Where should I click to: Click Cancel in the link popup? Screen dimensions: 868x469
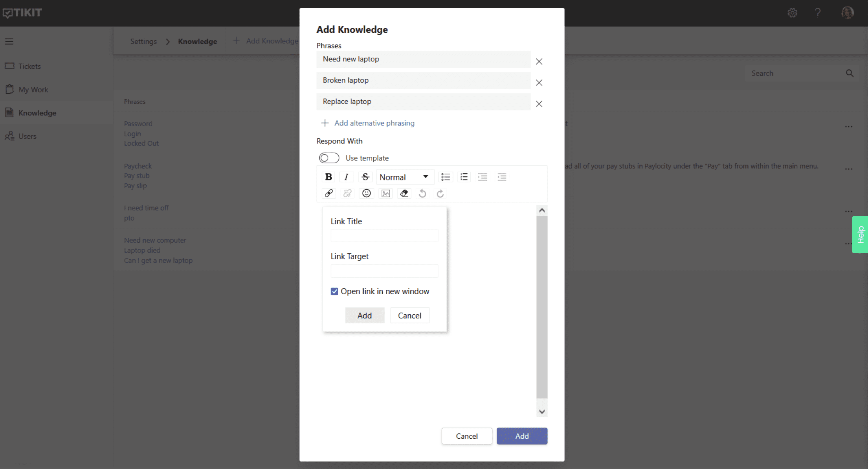click(410, 315)
